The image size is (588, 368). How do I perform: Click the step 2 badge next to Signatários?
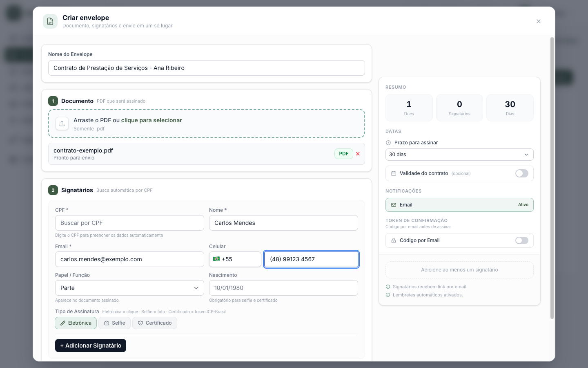[53, 190]
